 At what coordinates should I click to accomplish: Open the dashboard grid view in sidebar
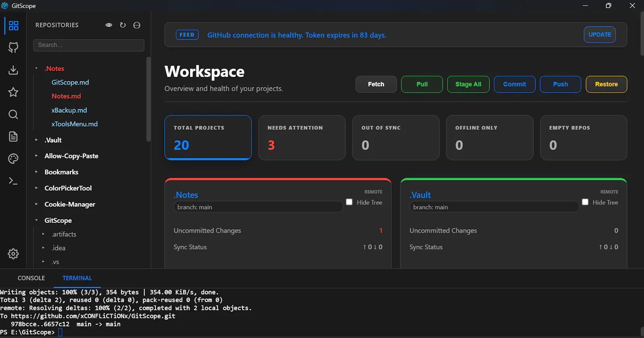coord(13,26)
